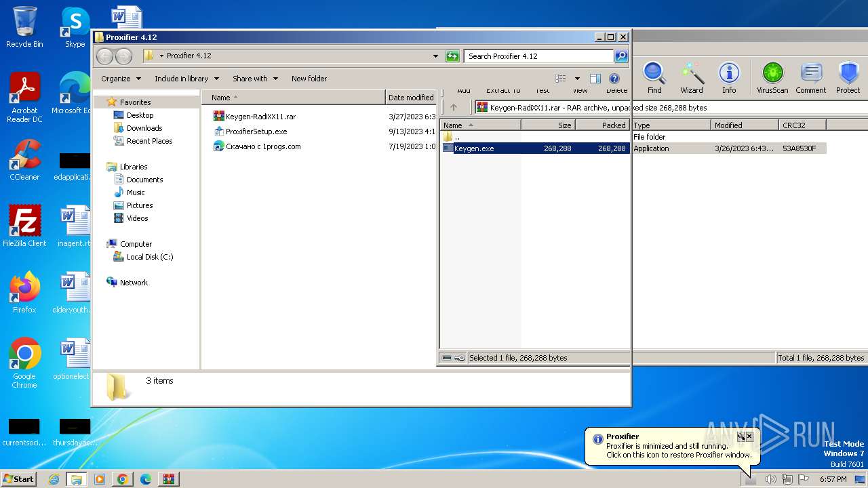The height and width of the screenshot is (488, 868).
Task: Select ProxifierSetup.exe file
Action: (x=250, y=131)
